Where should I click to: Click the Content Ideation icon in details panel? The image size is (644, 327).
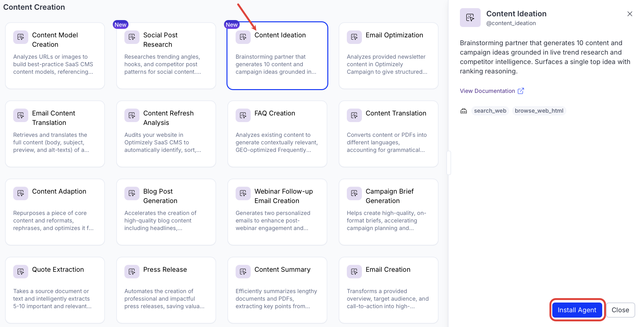pyautogui.click(x=470, y=18)
